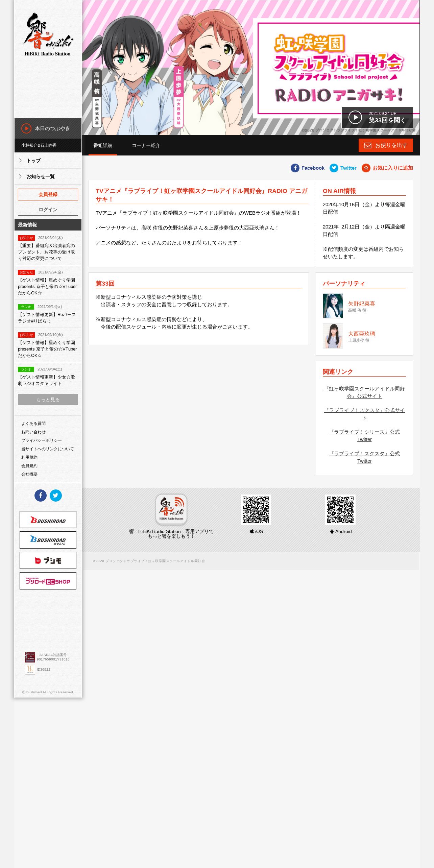The image size is (434, 868).
Task: Click the Android QR code
Action: click(340, 510)
